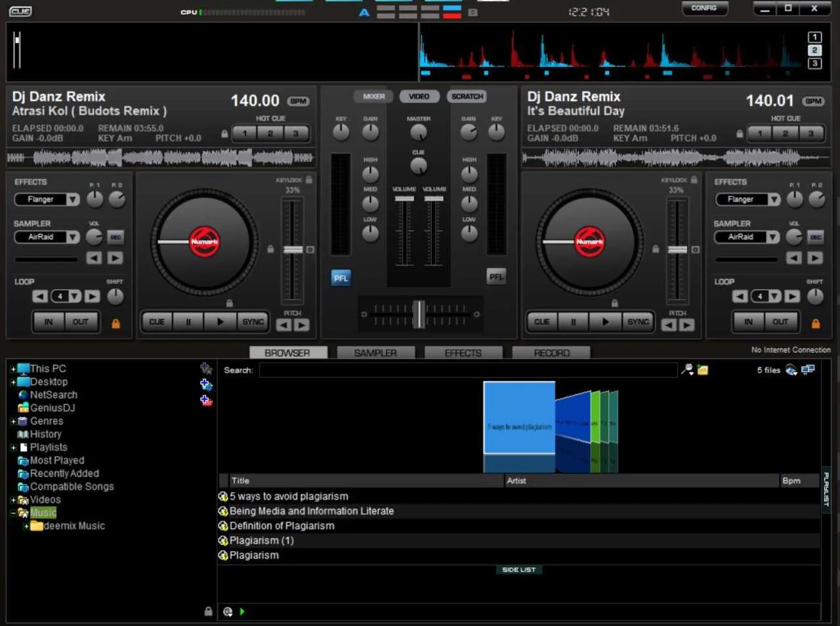Viewport: 840px width, 626px height.
Task: Open left deck loop length dropdown
Action: 75,297
